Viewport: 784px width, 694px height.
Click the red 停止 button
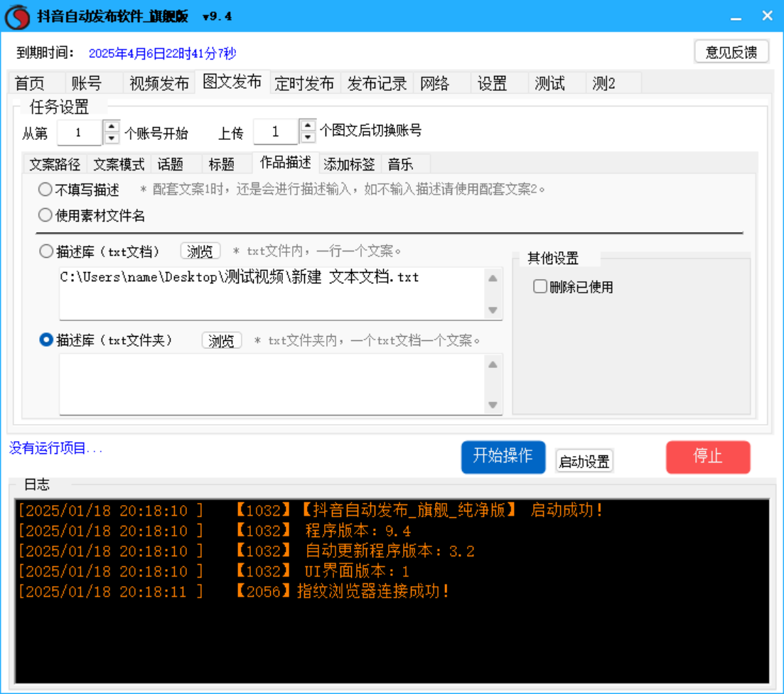click(707, 457)
